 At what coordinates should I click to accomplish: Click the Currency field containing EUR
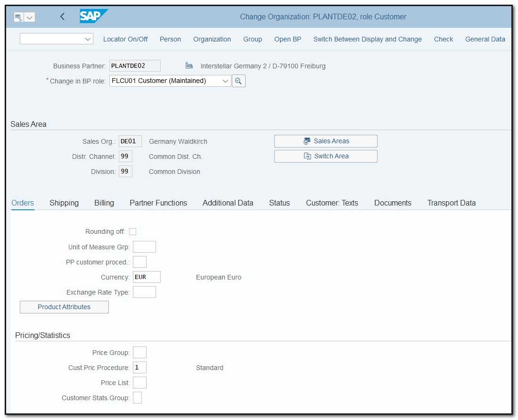click(147, 277)
